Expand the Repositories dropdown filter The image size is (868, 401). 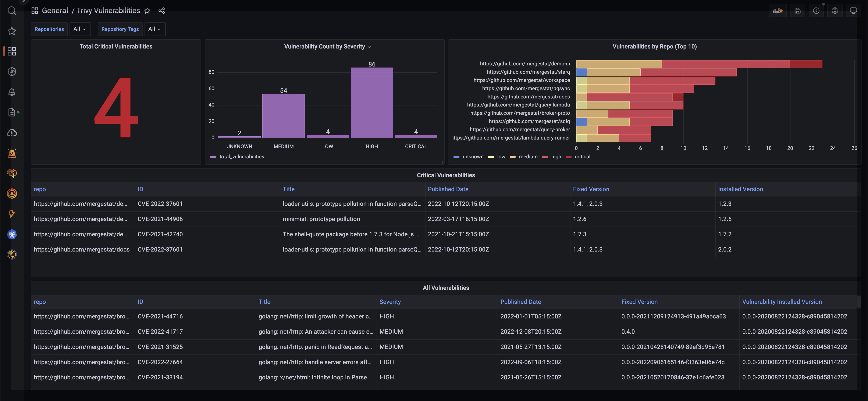click(x=80, y=29)
